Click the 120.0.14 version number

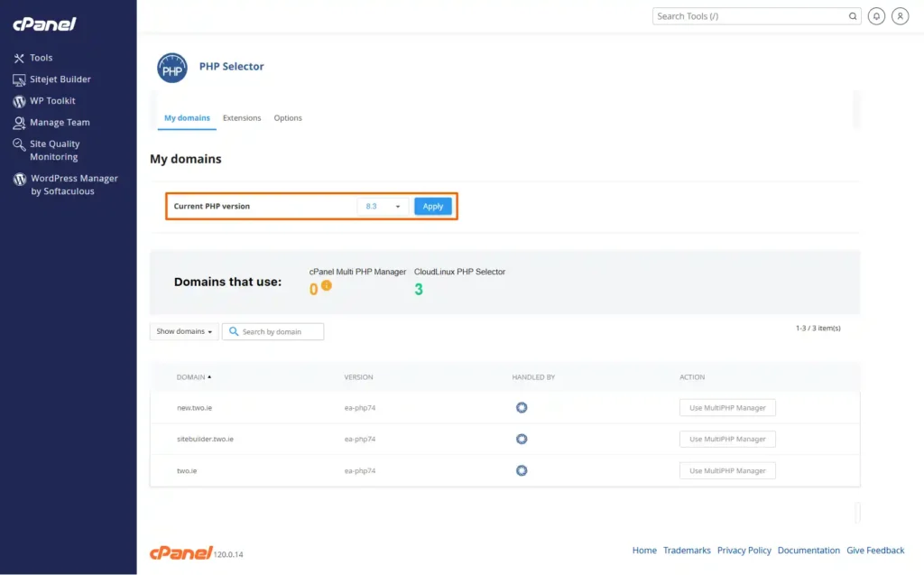click(x=228, y=554)
